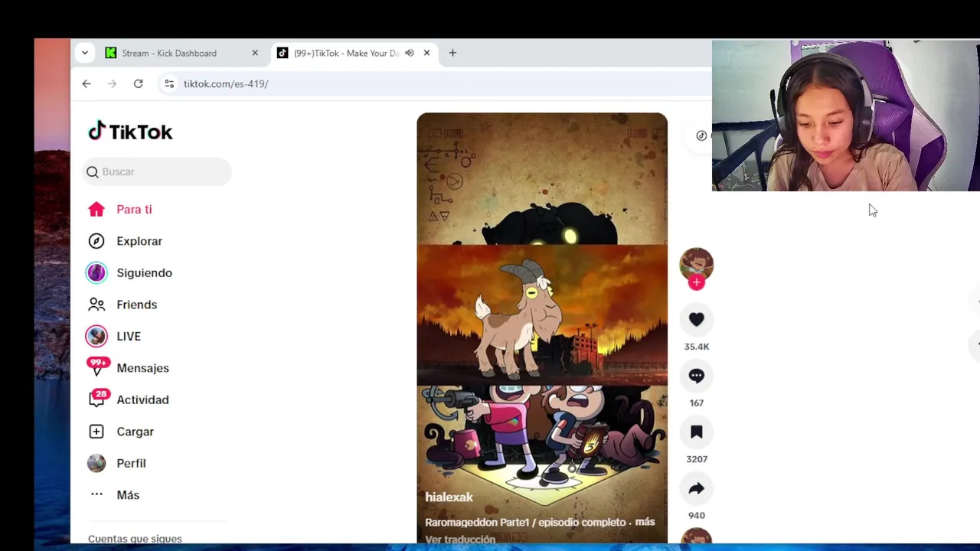The height and width of the screenshot is (551, 980).
Task: Click the Cargar plus icon
Action: pyautogui.click(x=96, y=432)
